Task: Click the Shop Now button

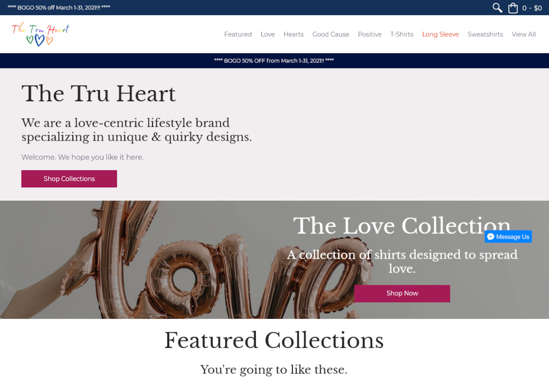Action: (402, 293)
